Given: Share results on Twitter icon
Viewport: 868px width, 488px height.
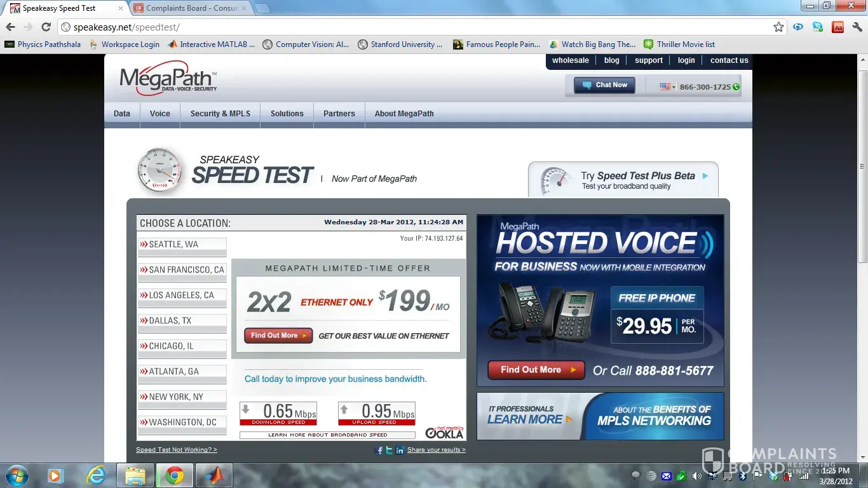Looking at the screenshot, I should 389,450.
